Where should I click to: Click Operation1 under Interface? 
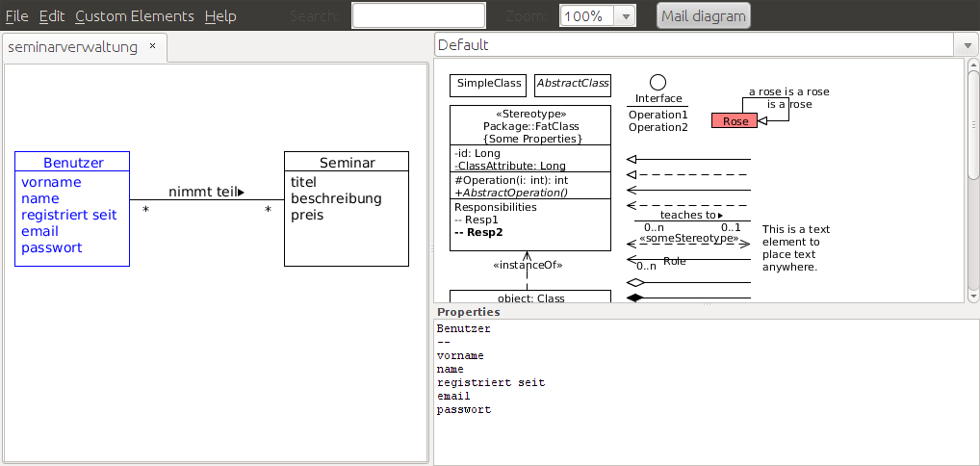click(658, 115)
